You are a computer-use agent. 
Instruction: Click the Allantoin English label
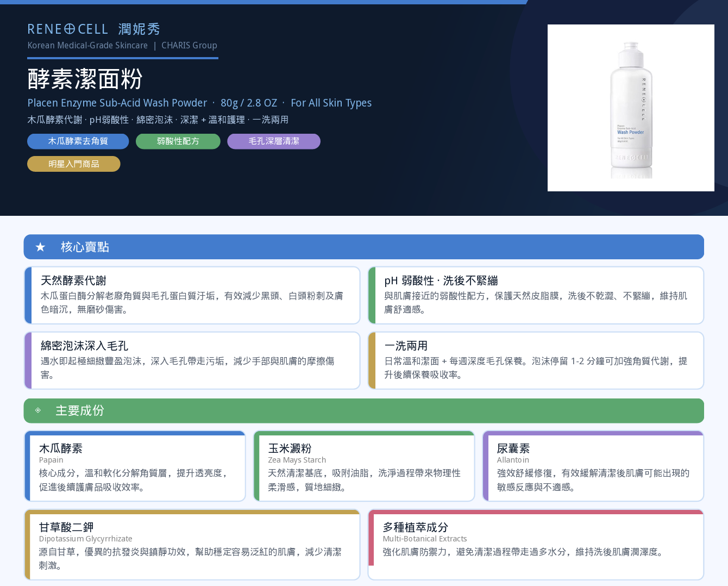click(x=513, y=460)
